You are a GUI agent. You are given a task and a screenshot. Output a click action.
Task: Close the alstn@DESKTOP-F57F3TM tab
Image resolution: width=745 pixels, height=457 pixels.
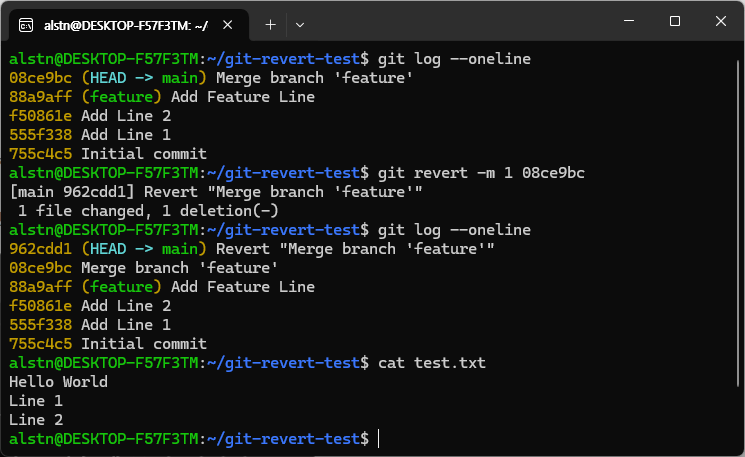(228, 25)
